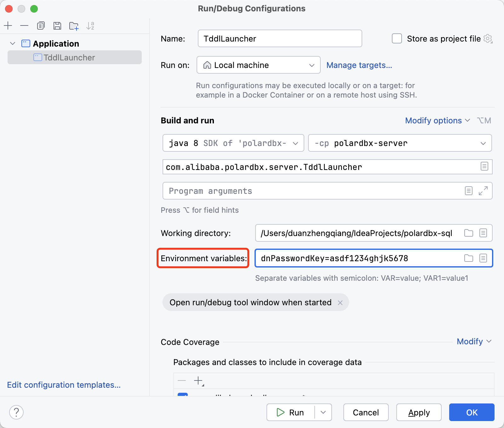Screen dimensions: 504x428
Task: Click the Name input field
Action: (x=280, y=39)
